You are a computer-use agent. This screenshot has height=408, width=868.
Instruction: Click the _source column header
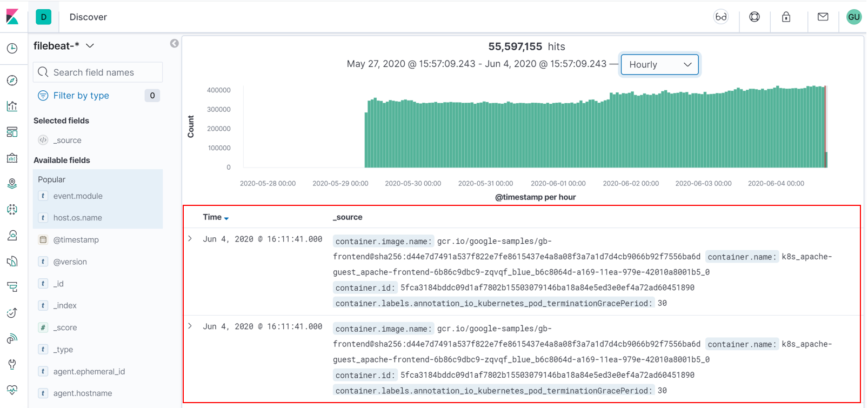348,217
